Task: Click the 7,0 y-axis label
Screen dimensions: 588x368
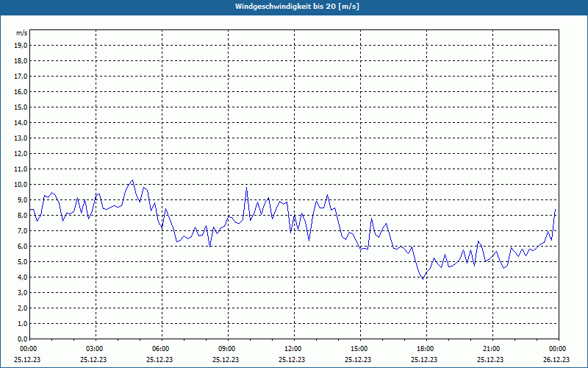Action: coord(23,230)
